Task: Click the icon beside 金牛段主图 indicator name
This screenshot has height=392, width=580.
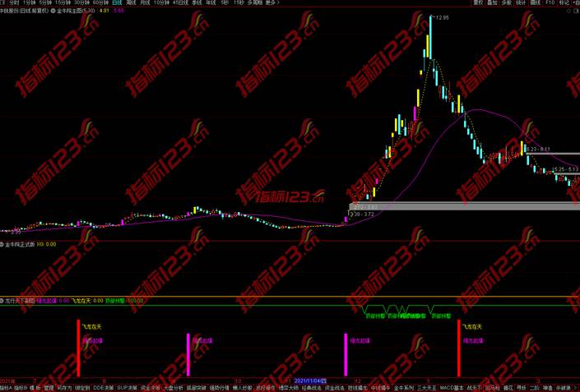Action: (x=53, y=12)
